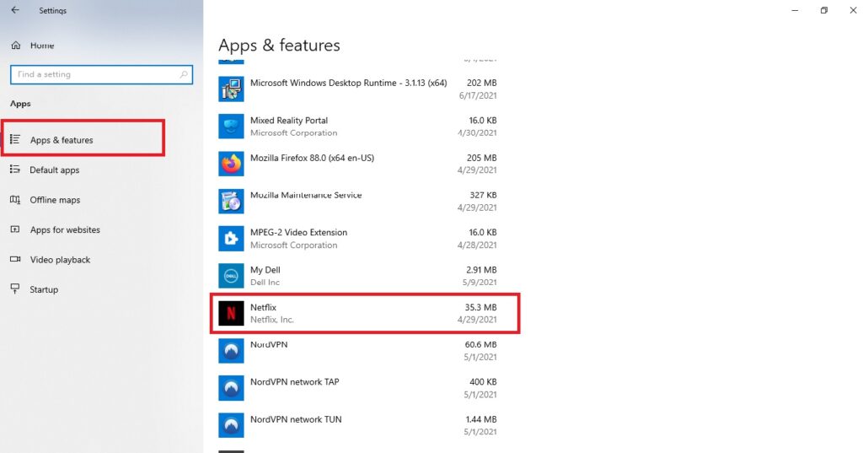Close the Settings window
Image resolution: width=868 pixels, height=453 pixels.
coord(853,10)
